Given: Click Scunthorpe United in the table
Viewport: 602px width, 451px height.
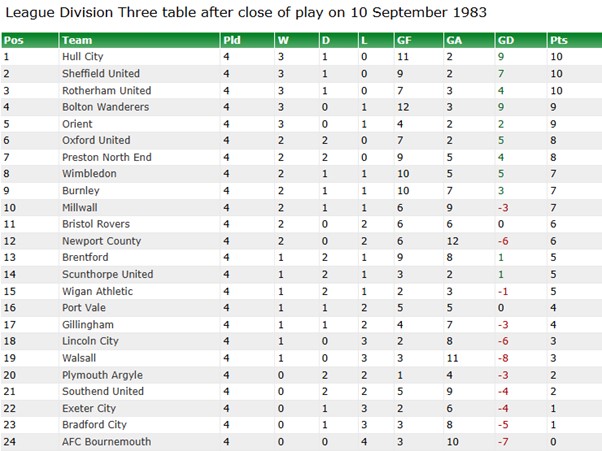Looking at the screenshot, I should 108,274.
